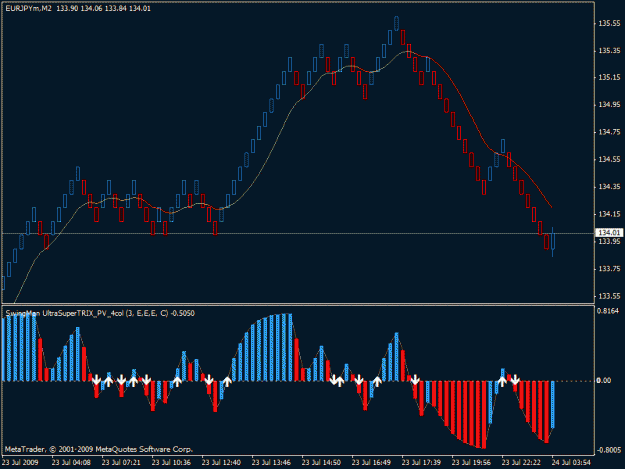
Task: Click the 133.95 price axis label
Action: (609, 241)
